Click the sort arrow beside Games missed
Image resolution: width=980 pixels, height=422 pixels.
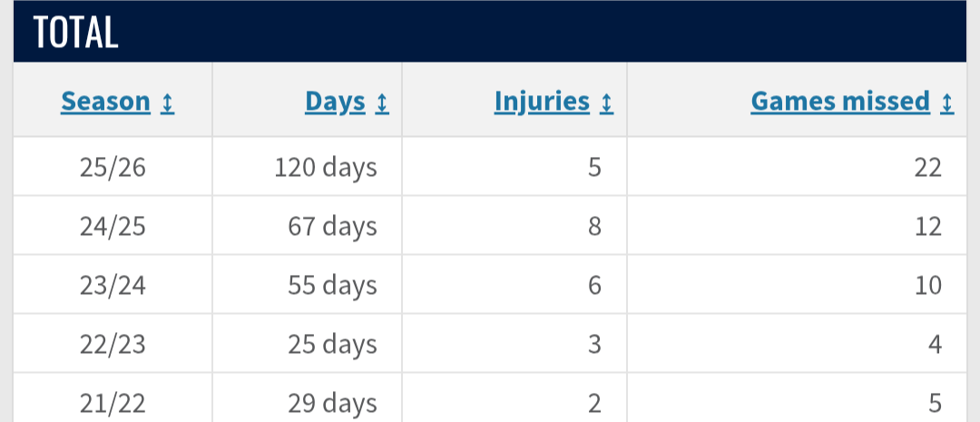[x=946, y=102]
